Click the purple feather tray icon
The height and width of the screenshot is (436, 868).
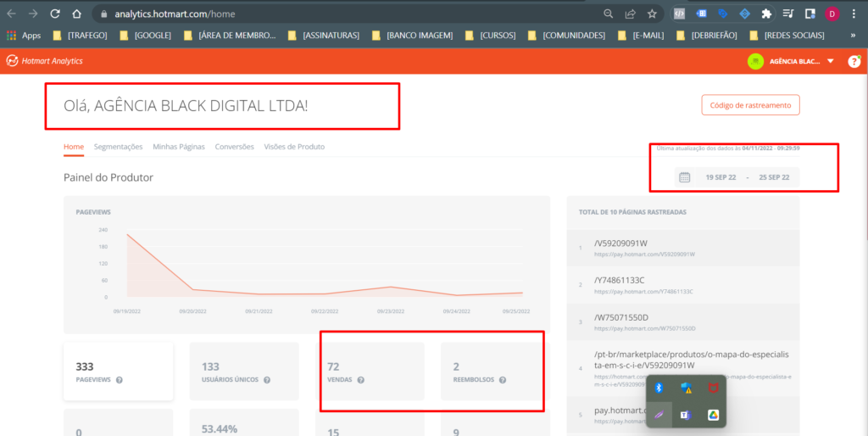pos(659,415)
